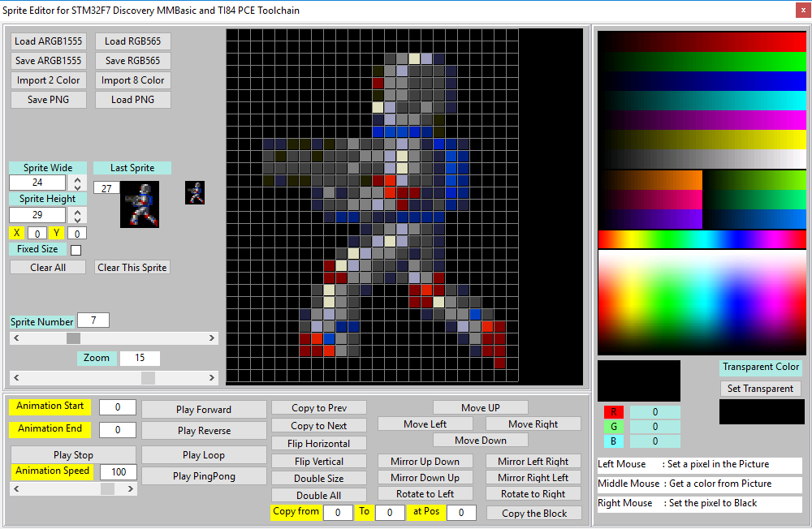This screenshot has width=812, height=529.
Task: Click the Animation End field
Action: 118,430
